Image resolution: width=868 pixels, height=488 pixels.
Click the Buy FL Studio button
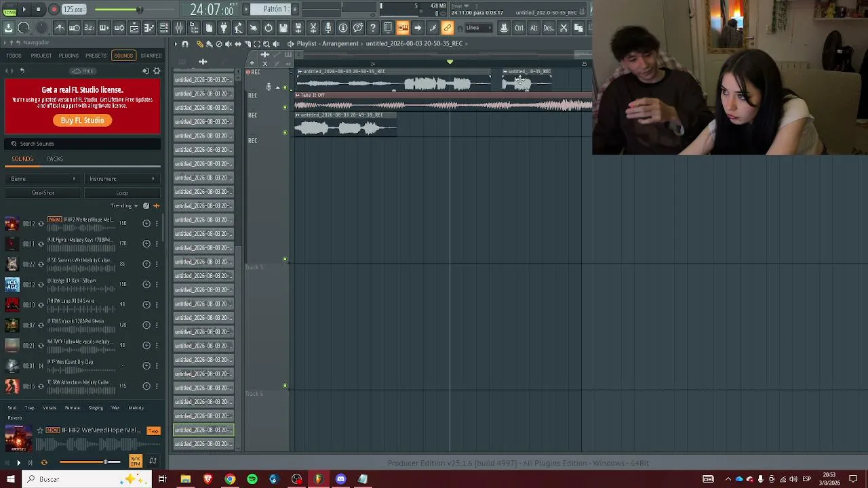click(x=82, y=121)
